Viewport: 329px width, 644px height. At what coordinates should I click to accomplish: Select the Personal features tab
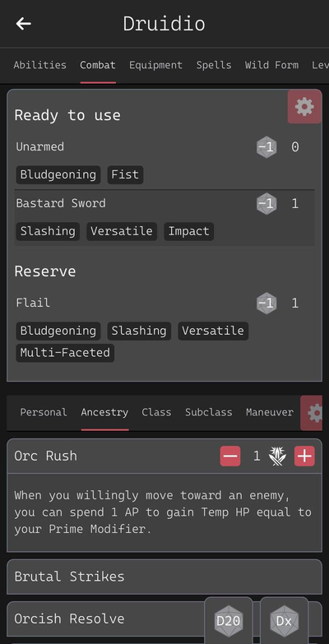(44, 412)
